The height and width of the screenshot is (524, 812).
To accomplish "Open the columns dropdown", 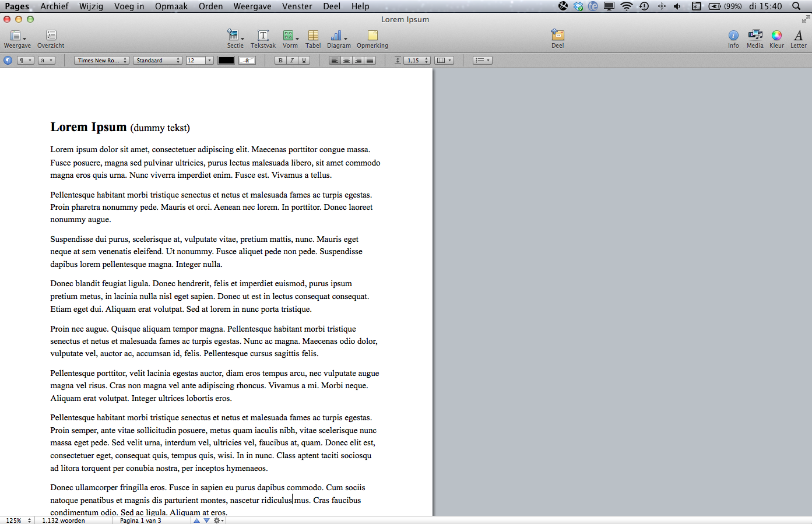I will pos(444,60).
